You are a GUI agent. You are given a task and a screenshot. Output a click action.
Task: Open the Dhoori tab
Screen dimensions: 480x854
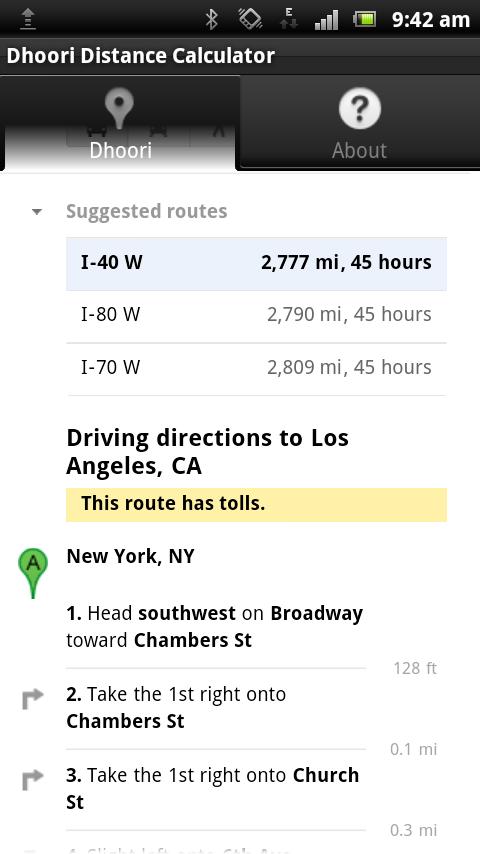tap(120, 123)
